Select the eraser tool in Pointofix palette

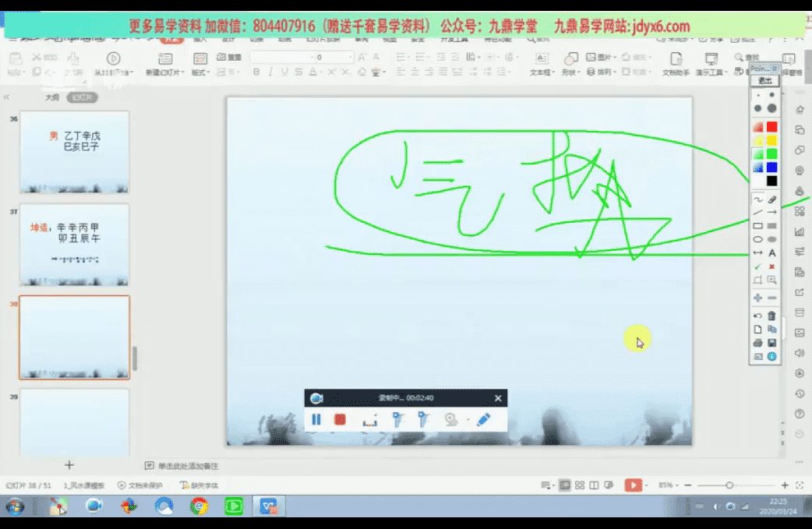click(x=771, y=199)
